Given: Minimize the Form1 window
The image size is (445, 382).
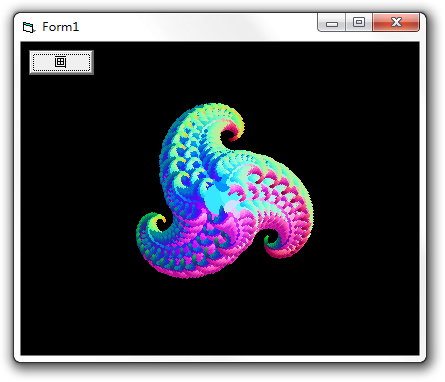Looking at the screenshot, I should (x=332, y=23).
